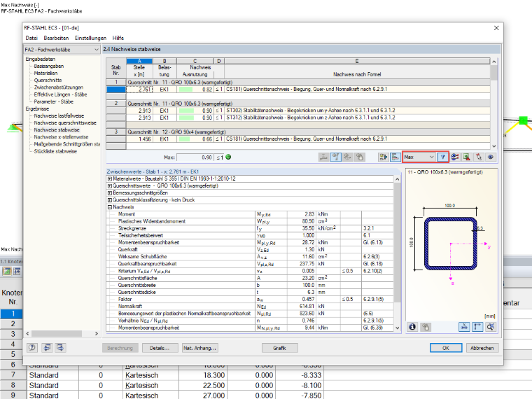Click the greyed magnifier-and-drop icon under cross-section graphic
Screen dimensions: 532x399
pyautogui.click(x=426, y=327)
